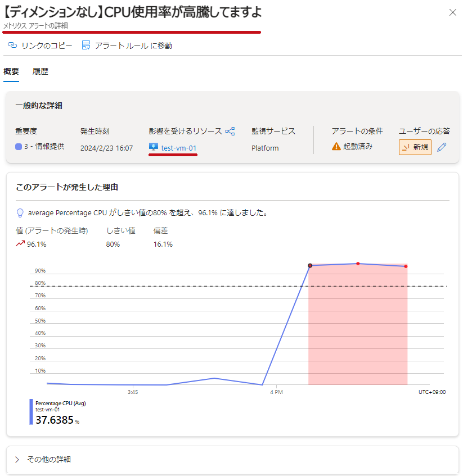The image size is (463, 476).
Task: Click the affected resource share/graph icon
Action: coord(230,131)
